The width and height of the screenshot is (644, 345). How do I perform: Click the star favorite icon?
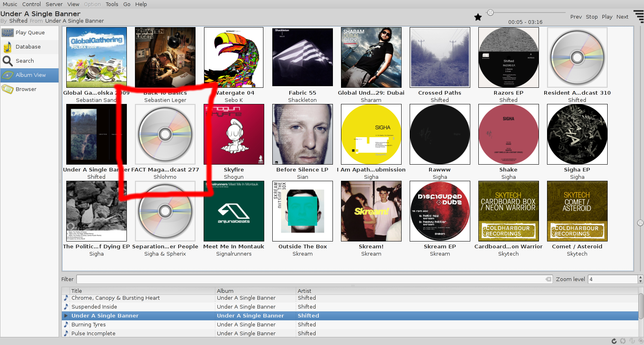click(x=478, y=17)
